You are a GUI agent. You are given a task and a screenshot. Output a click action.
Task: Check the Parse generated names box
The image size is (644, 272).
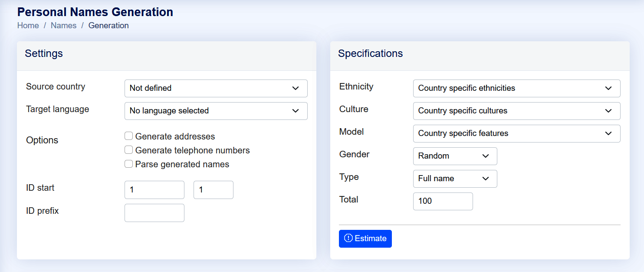(128, 164)
